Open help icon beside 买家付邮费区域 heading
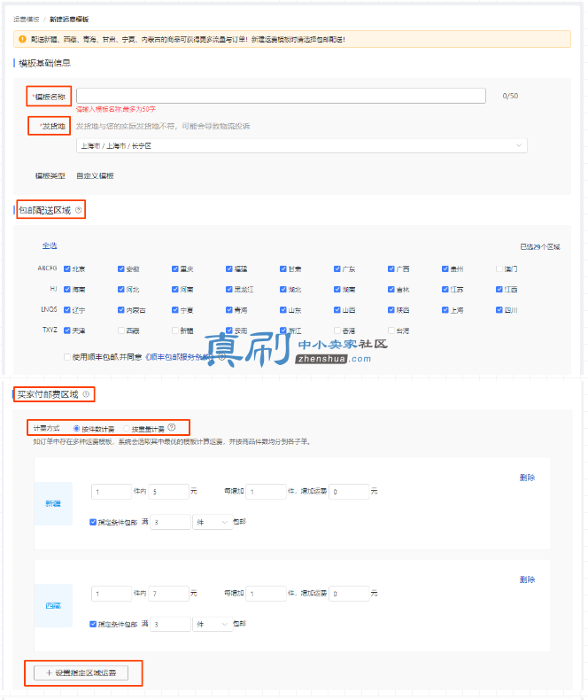 point(86,394)
